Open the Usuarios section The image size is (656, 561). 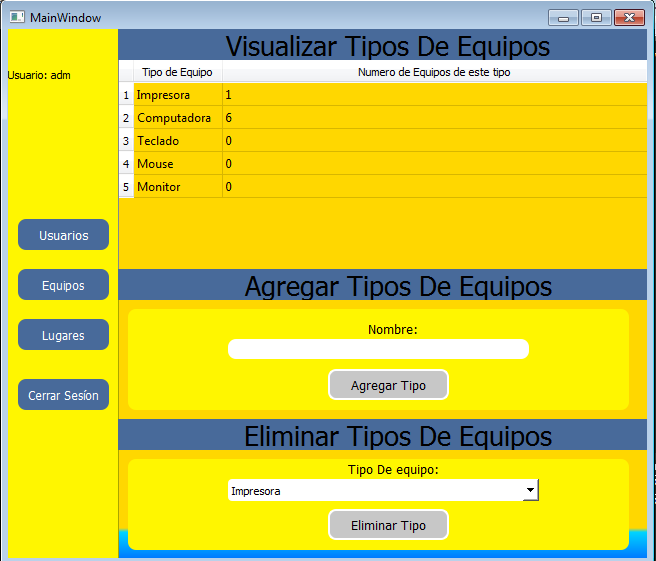pyautogui.click(x=63, y=235)
